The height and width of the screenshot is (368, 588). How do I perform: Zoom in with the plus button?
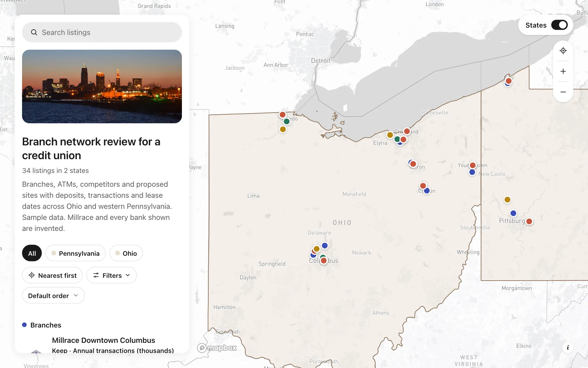pyautogui.click(x=563, y=71)
